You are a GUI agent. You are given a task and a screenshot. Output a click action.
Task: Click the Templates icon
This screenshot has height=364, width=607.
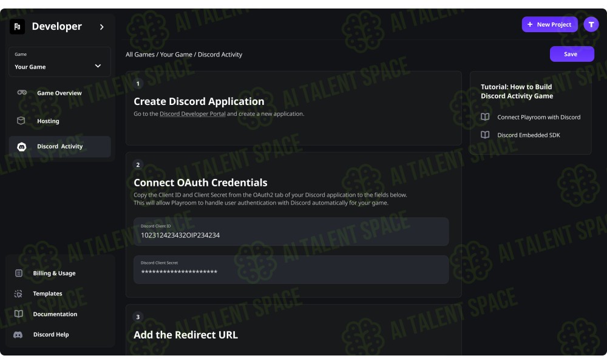(18, 294)
